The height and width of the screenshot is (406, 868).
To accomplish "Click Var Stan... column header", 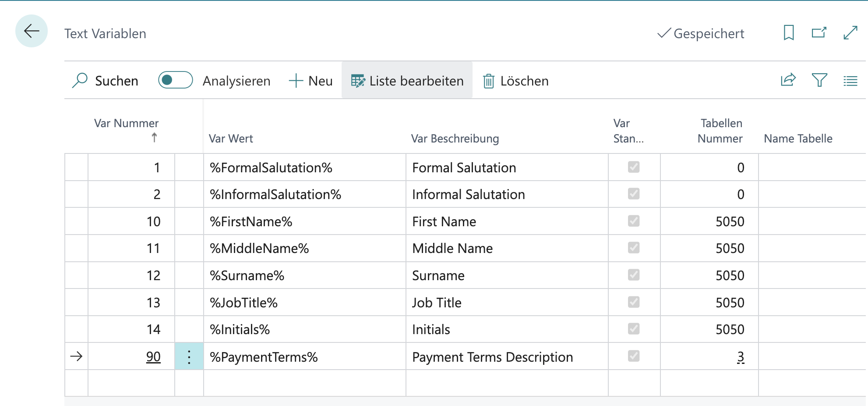I will point(628,131).
